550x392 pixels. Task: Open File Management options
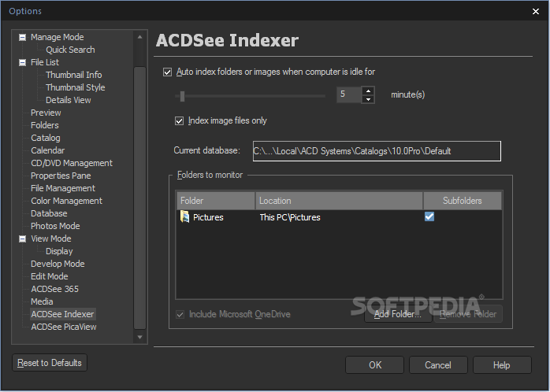coord(63,188)
